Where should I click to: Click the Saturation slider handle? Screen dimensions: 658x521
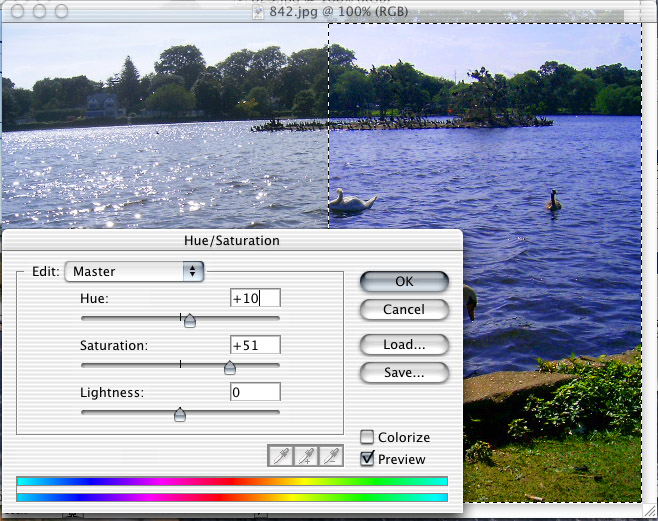click(229, 367)
